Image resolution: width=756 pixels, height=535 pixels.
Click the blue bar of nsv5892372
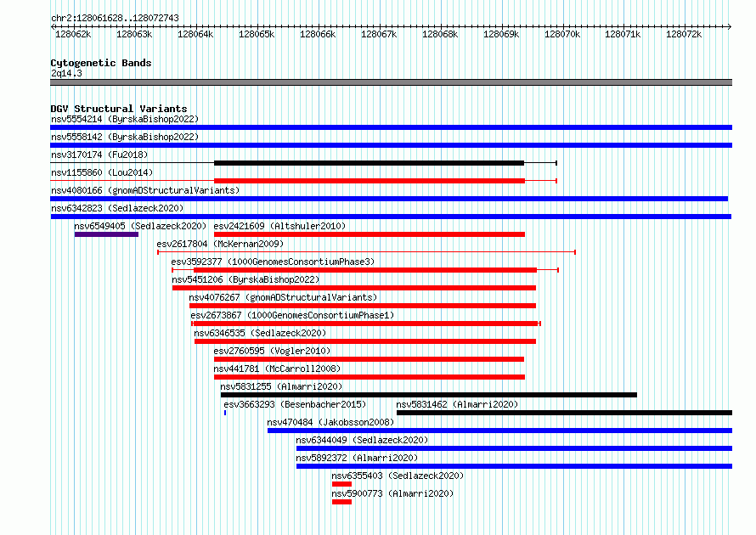click(x=515, y=466)
